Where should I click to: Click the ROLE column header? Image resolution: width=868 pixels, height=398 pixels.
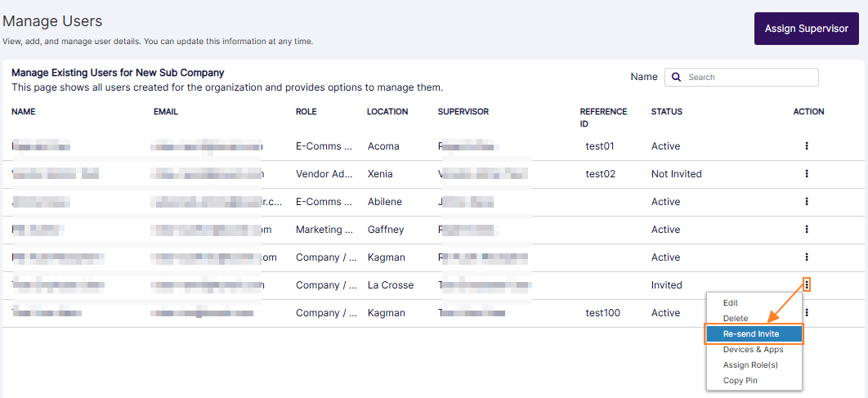coord(306,112)
